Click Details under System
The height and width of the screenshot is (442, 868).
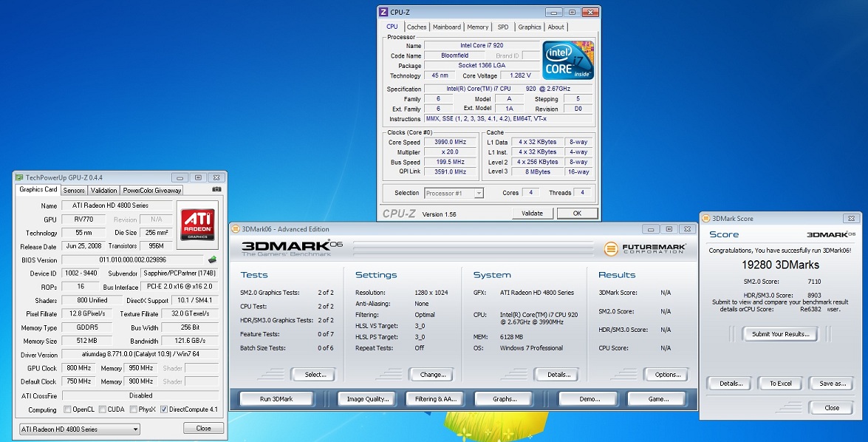(558, 375)
